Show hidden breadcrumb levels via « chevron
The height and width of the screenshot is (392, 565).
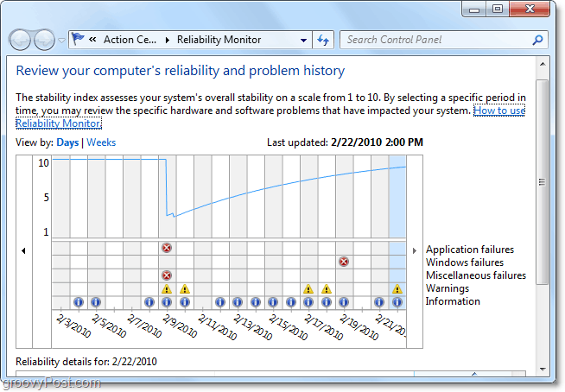coord(92,39)
